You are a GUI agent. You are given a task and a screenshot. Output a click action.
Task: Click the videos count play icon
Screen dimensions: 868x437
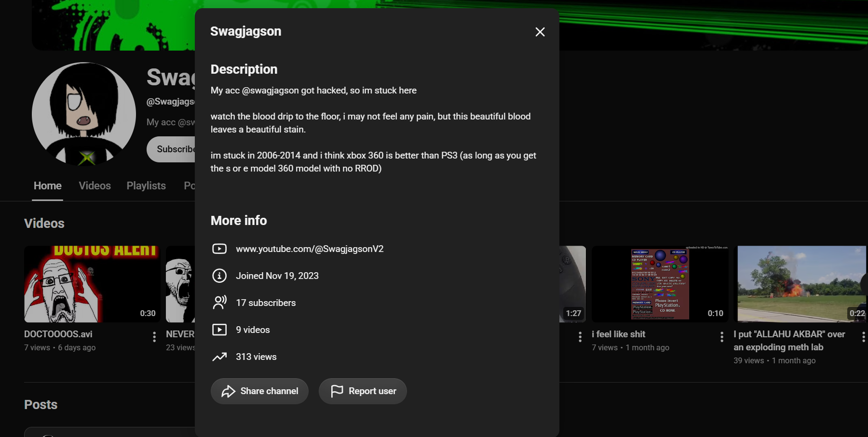[x=219, y=330]
